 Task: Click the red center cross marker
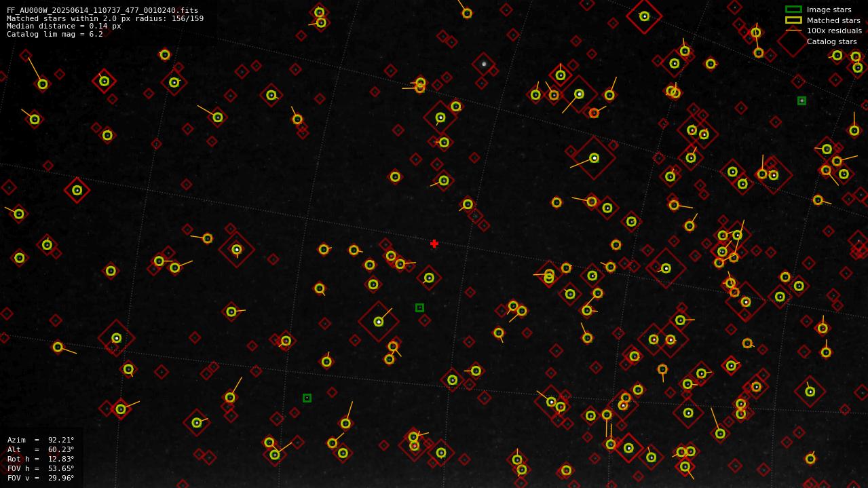(434, 244)
